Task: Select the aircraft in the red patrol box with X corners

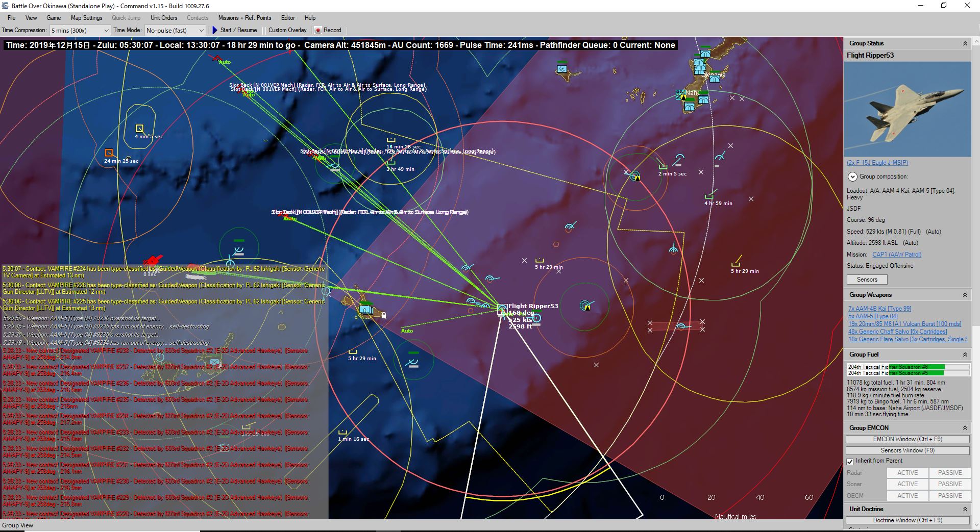Action: [x=680, y=326]
